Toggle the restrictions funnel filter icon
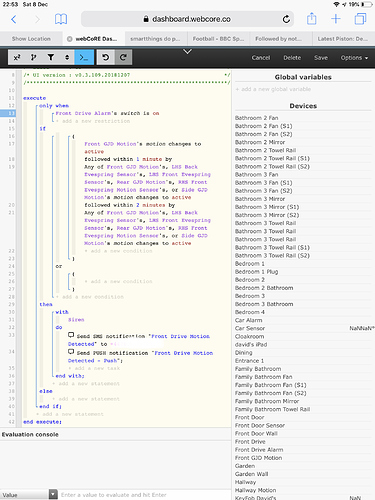Viewport: 375px width, 500px height. (51, 57)
